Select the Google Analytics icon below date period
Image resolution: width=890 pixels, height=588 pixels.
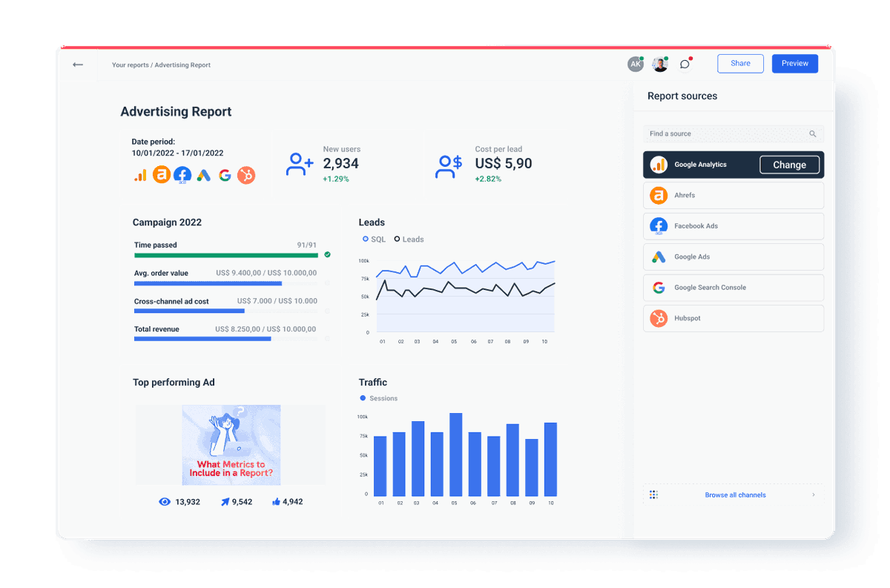coord(139,175)
